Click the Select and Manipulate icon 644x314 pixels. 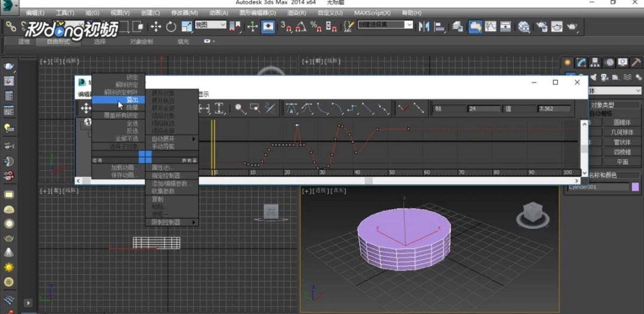pos(252,27)
